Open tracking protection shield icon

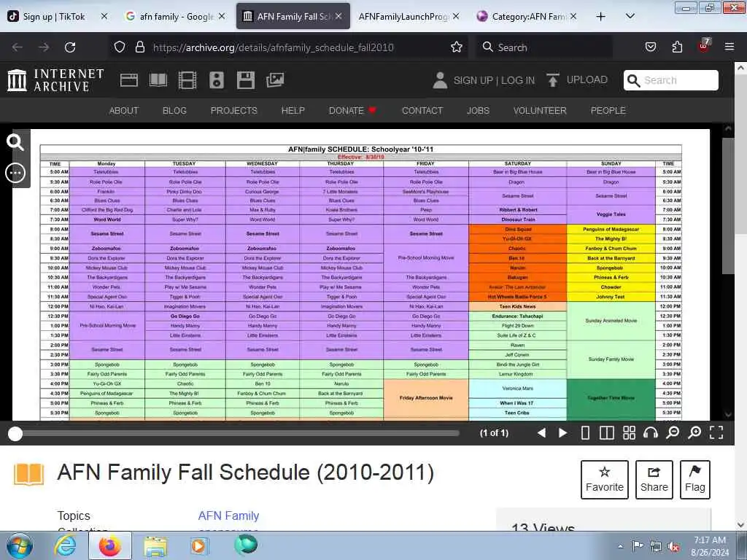120,47
